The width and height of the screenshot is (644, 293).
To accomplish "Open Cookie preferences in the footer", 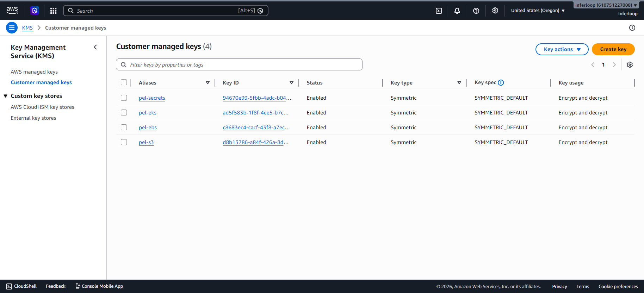I will pyautogui.click(x=618, y=287).
